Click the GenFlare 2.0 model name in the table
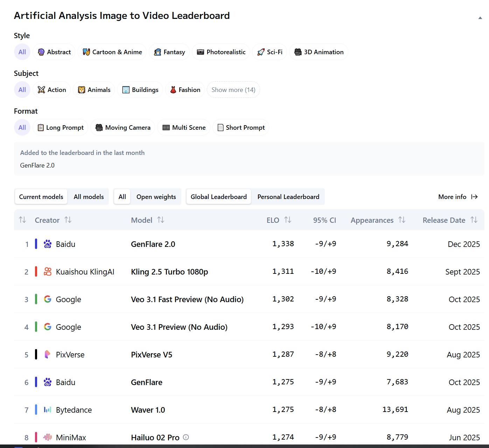This screenshot has width=489, height=448. pos(153,244)
